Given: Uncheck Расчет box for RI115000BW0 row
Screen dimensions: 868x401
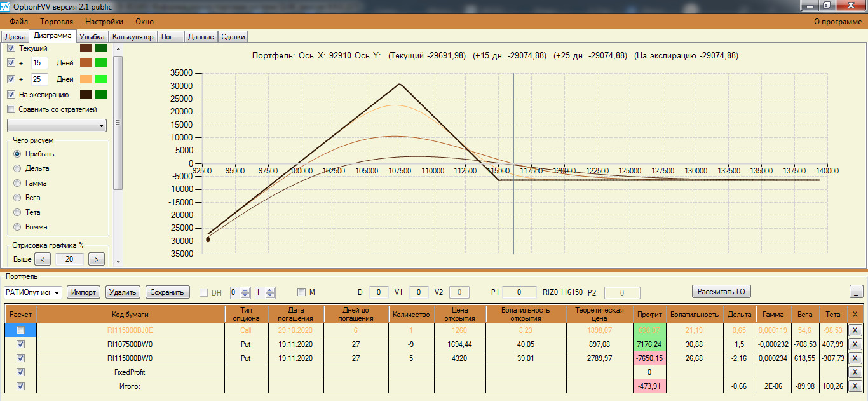Looking at the screenshot, I should pyautogui.click(x=21, y=358).
